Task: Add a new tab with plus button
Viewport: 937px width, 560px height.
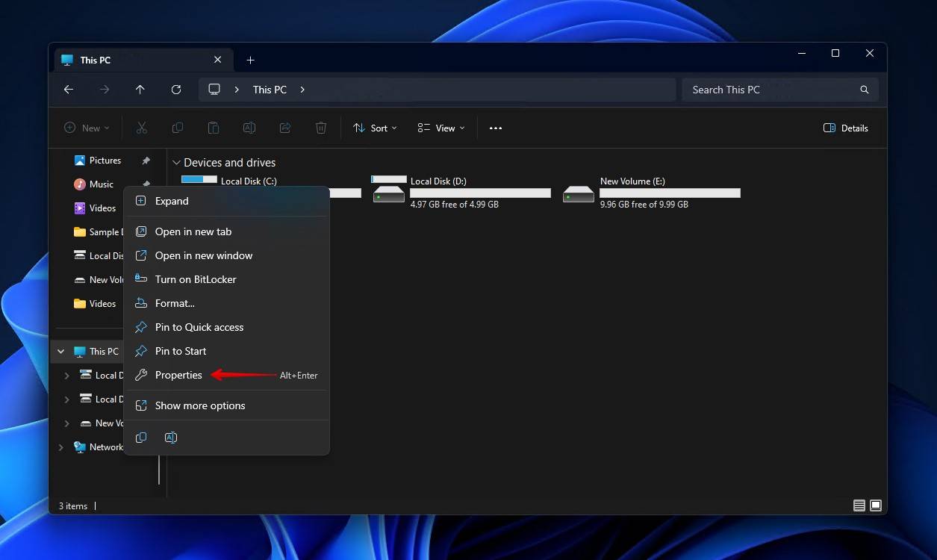Action: click(250, 60)
